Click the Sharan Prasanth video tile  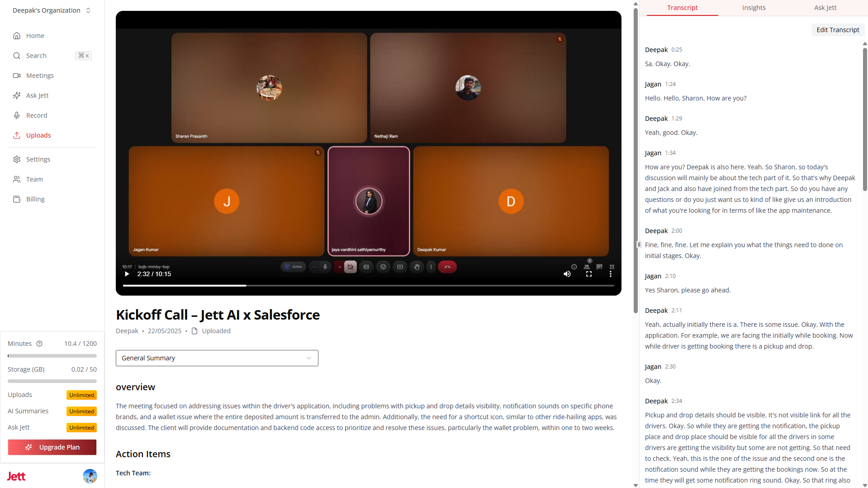269,87
